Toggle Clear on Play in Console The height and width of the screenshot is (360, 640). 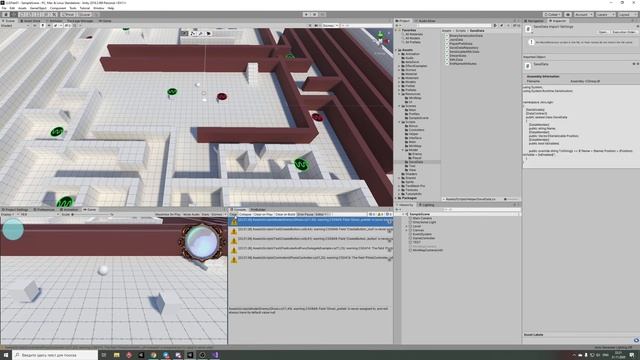click(263, 214)
